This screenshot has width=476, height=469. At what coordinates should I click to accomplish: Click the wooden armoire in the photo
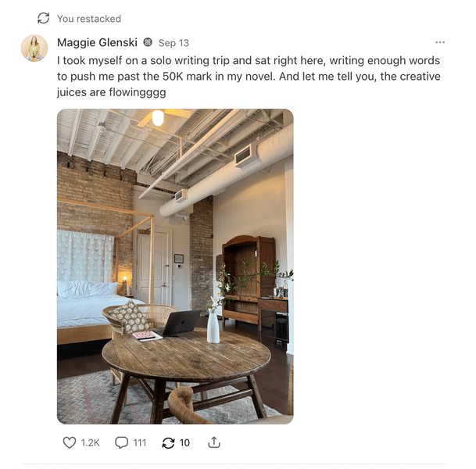pyautogui.click(x=249, y=279)
